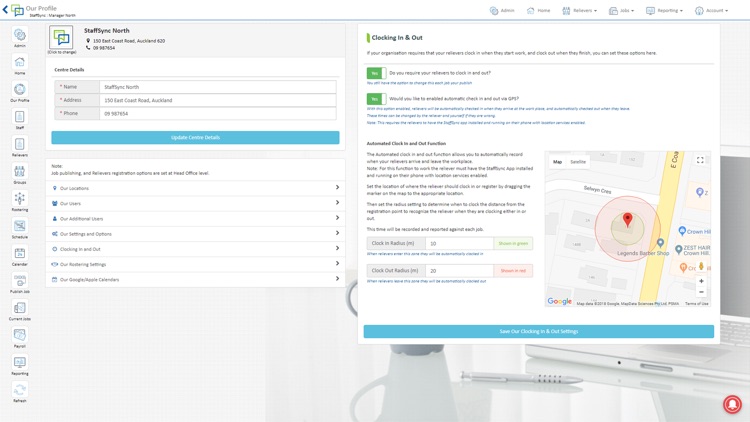Open Publish Job in the sidebar
Viewport: 750px width, 422px height.
tap(20, 280)
